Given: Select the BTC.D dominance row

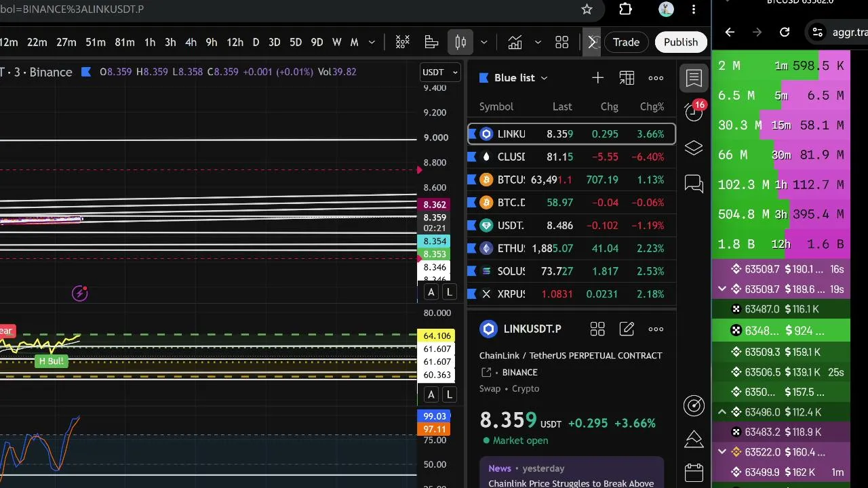Looking at the screenshot, I should pos(572,203).
